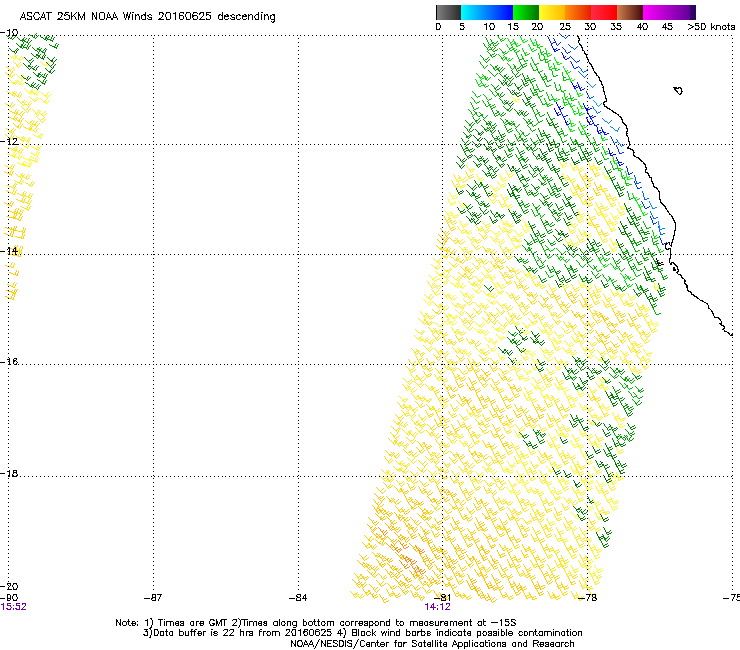Click the gray 0-5 knots legend segment
The image size is (740, 650).
(448, 12)
